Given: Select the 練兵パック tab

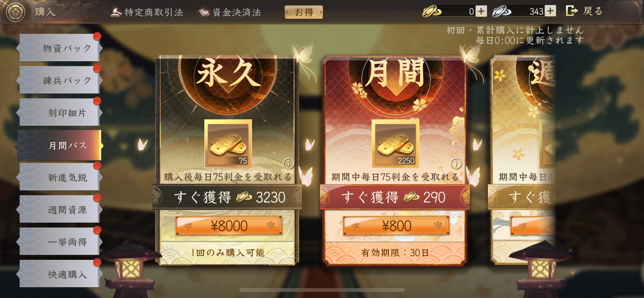Looking at the screenshot, I should pyautogui.click(x=60, y=80).
